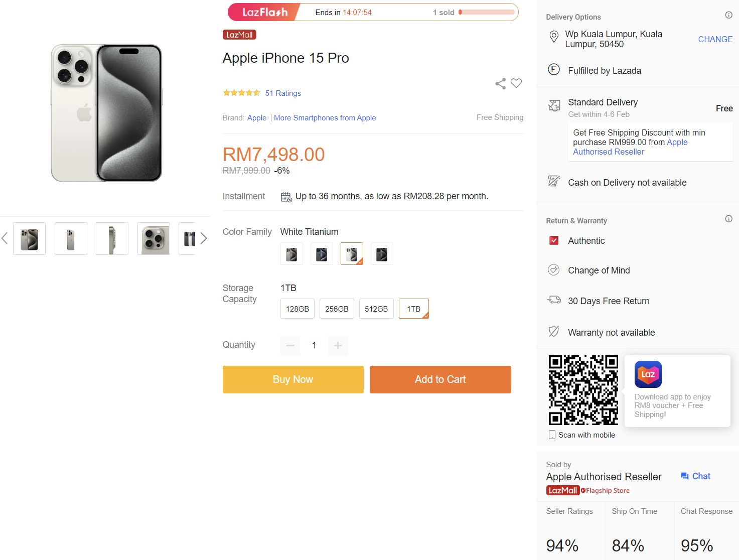Click the Buy Now button
Screen dimensions: 739x560
[292, 379]
